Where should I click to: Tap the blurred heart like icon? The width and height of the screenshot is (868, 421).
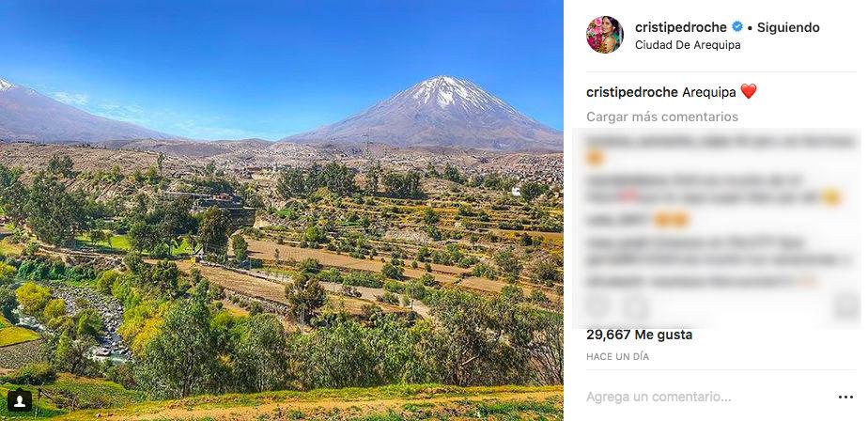[597, 306]
